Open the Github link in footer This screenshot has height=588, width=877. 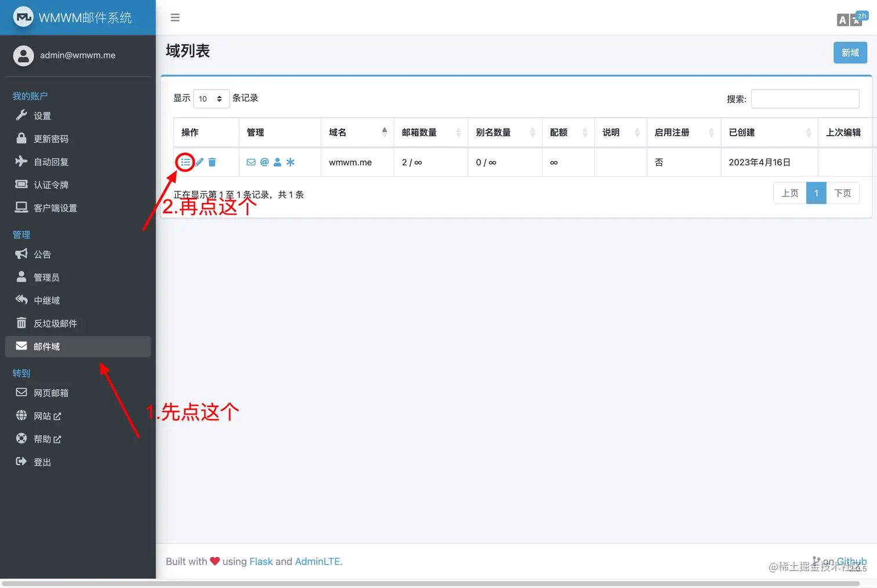click(x=851, y=561)
